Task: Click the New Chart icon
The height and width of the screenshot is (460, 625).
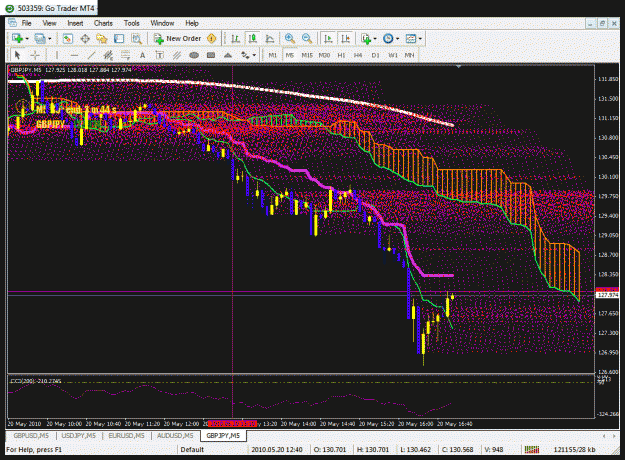Action: tap(17, 39)
